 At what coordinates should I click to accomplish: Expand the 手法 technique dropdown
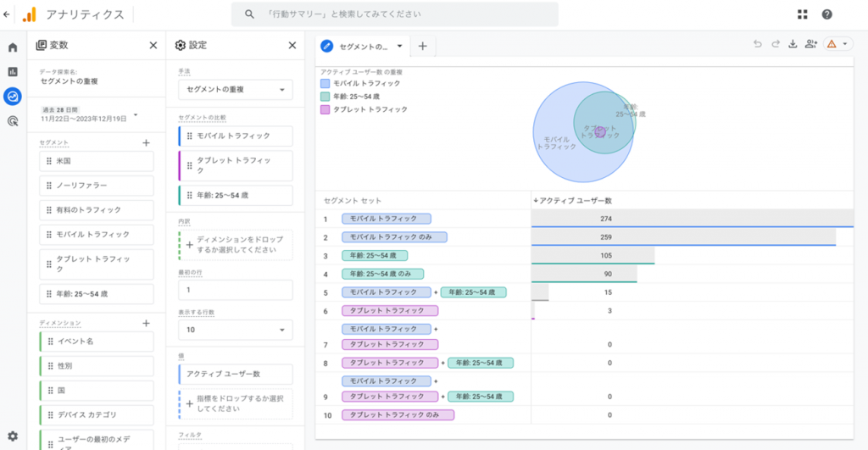point(236,90)
